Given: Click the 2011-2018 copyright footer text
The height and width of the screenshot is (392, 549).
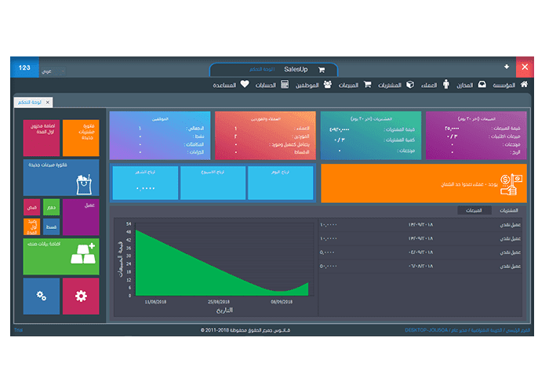Looking at the screenshot, I should 245,330.
